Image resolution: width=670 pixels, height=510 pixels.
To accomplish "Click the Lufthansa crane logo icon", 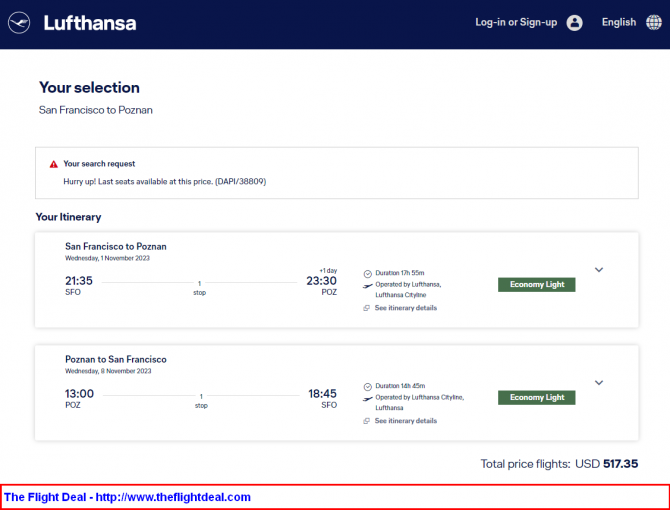I will pyautogui.click(x=19, y=23).
